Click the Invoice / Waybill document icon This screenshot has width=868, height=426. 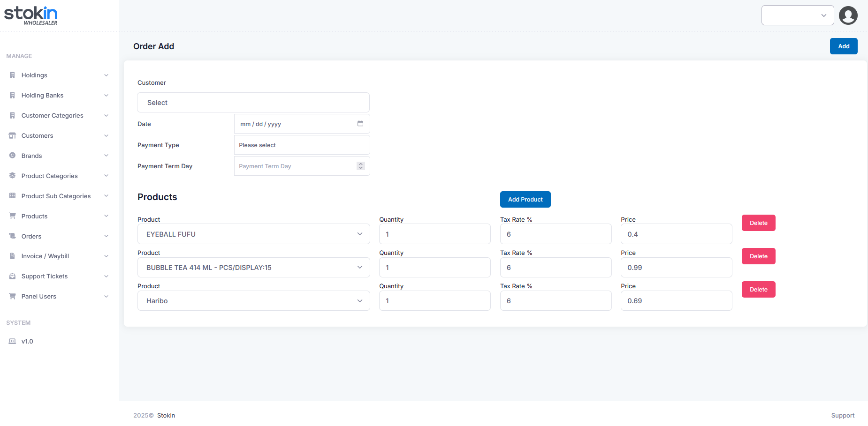tap(12, 256)
